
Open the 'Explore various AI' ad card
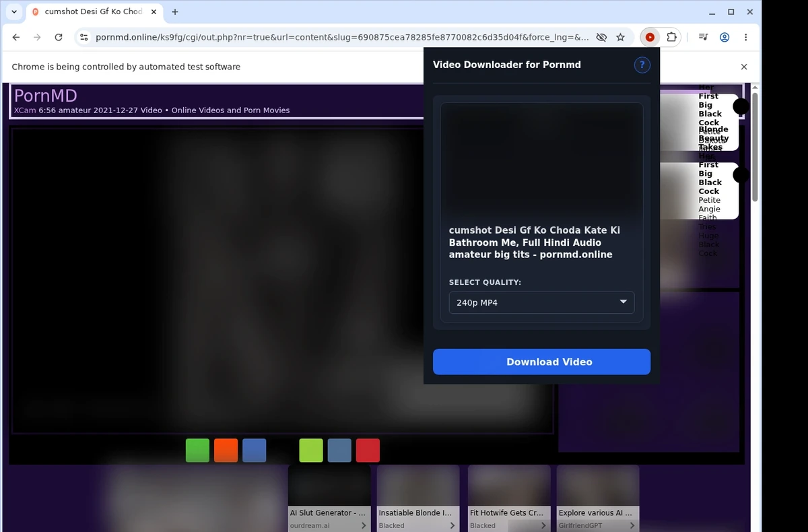(x=598, y=498)
